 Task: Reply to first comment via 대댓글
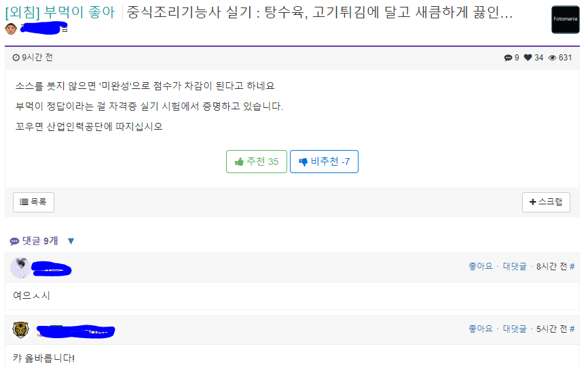click(x=514, y=267)
